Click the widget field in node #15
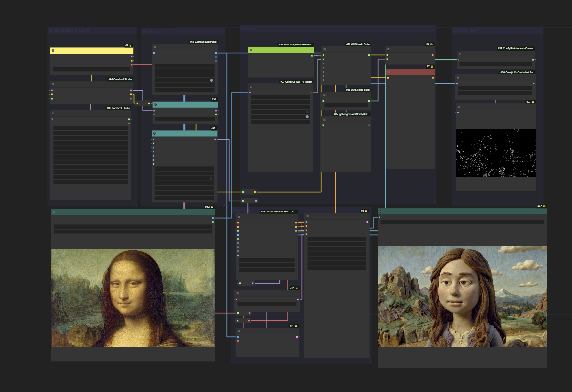The height and width of the screenshot is (392, 572). [267, 304]
